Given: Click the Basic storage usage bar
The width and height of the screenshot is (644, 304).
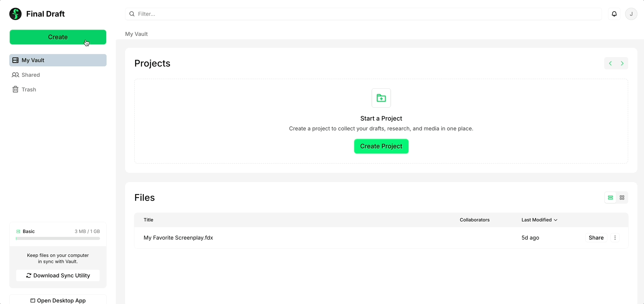Looking at the screenshot, I should click(x=58, y=238).
